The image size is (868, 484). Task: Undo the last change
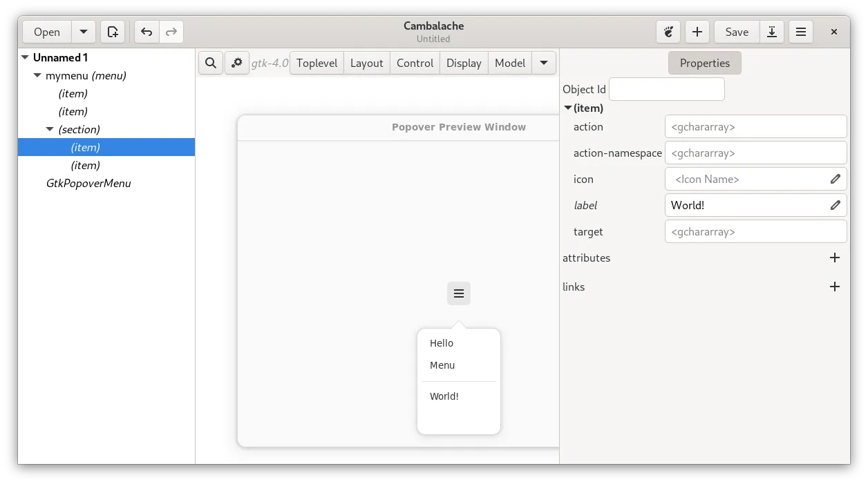147,32
